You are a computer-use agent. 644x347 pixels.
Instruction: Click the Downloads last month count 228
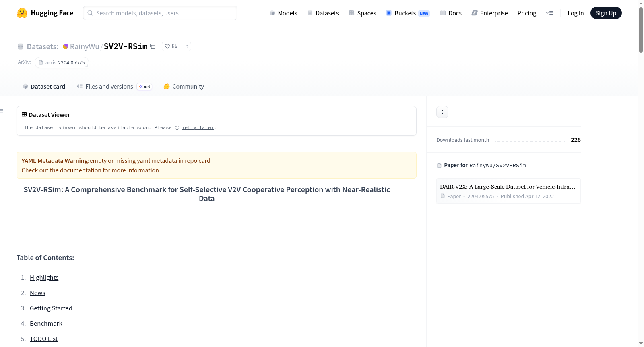(576, 140)
